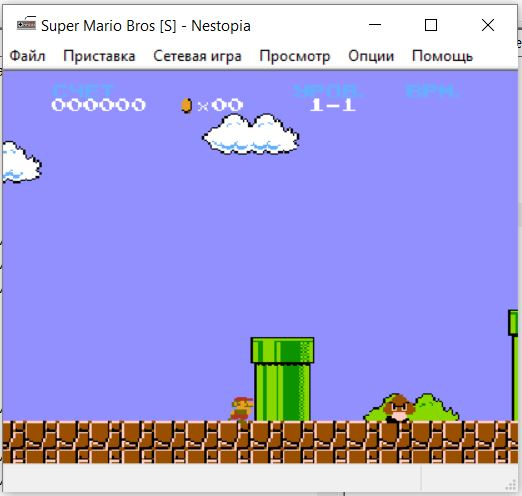Image resolution: width=522 pixels, height=496 pixels.
Task: Maximize the Nestopia window
Action: coord(431,25)
